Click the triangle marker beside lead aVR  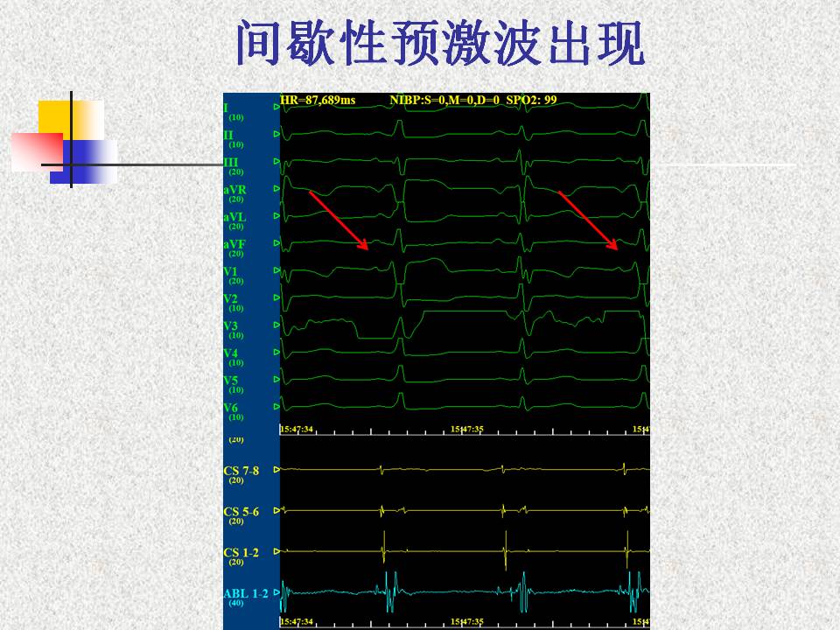(276, 189)
